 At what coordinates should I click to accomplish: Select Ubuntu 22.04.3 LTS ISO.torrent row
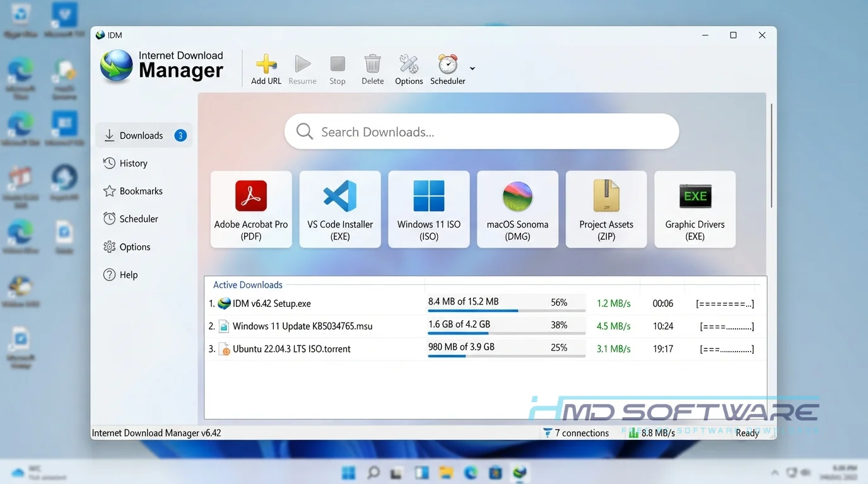pos(485,349)
